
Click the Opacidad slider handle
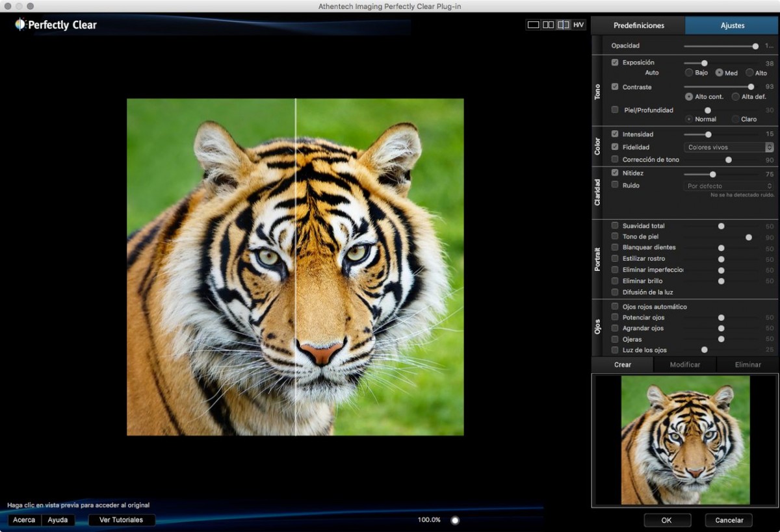tap(755, 46)
